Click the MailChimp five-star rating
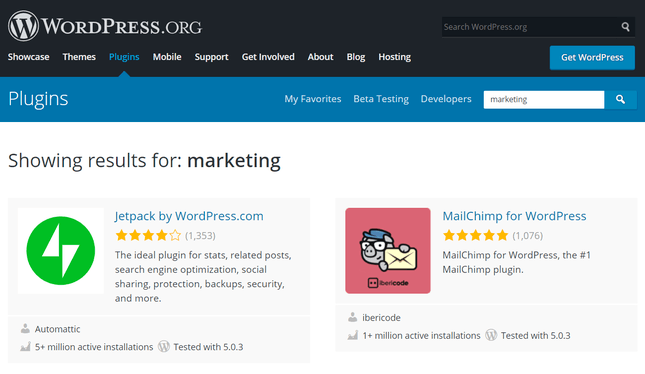The image size is (645, 374). point(476,236)
